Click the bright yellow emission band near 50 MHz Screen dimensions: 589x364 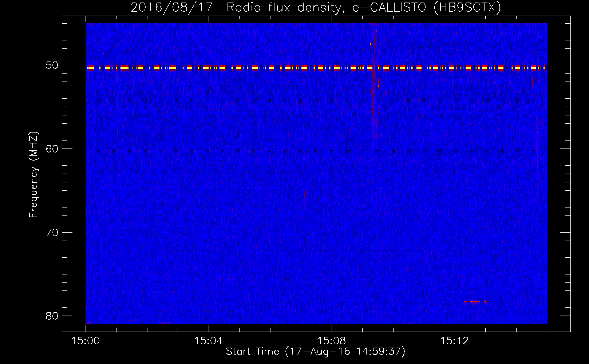click(316, 68)
